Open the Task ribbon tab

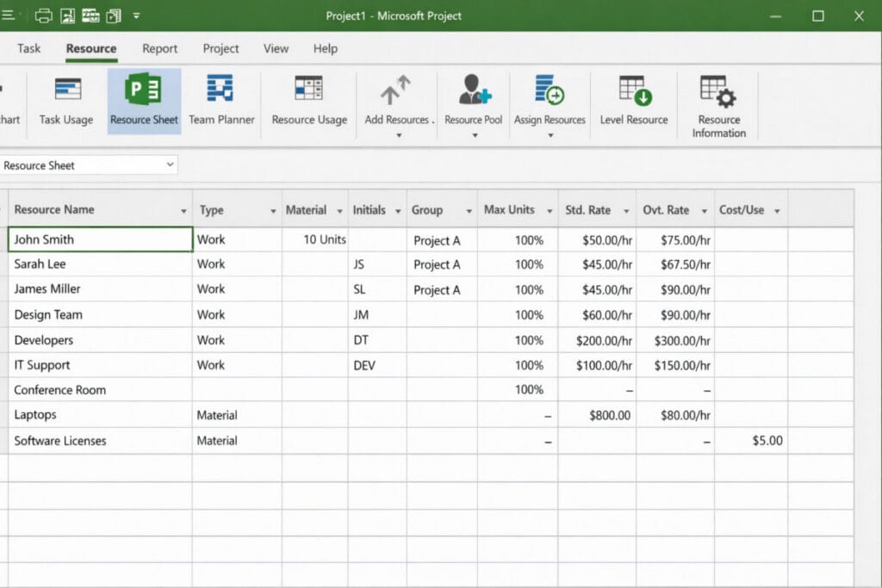pyautogui.click(x=28, y=48)
